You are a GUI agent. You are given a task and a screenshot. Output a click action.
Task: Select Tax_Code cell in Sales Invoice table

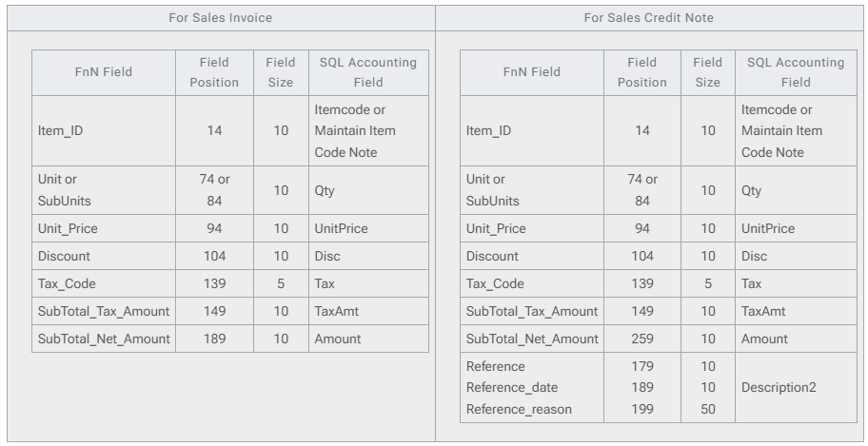65,283
